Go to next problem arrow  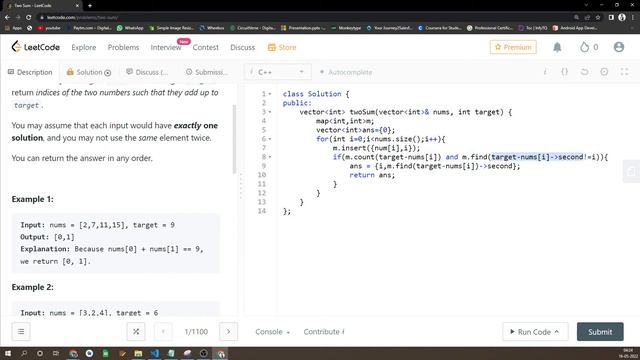[229, 331]
